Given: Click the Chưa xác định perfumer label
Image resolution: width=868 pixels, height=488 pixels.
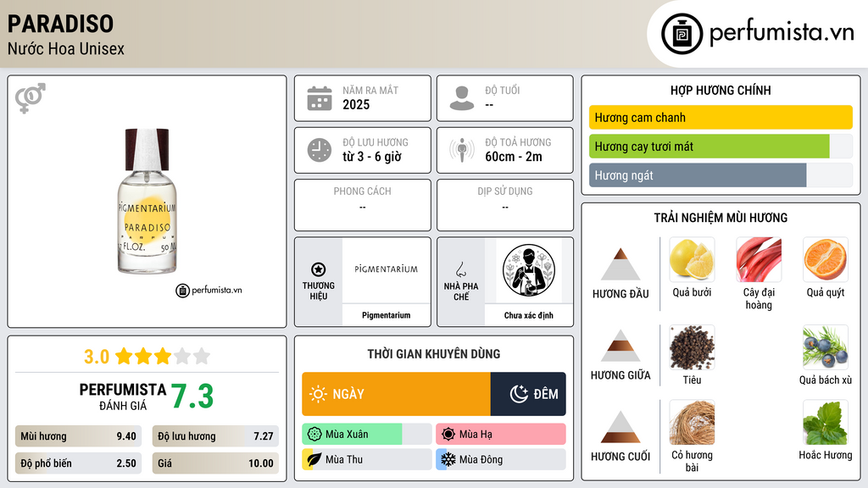Looking at the screenshot, I should (x=529, y=315).
